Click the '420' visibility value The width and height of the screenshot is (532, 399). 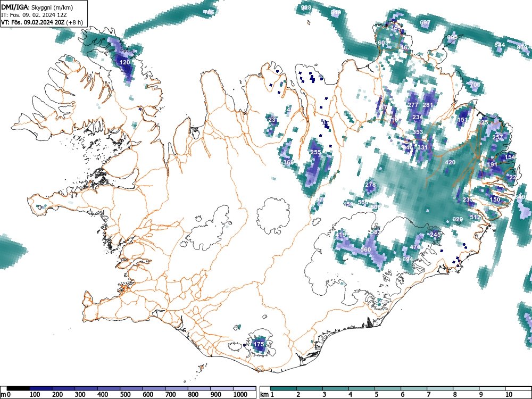pos(450,162)
